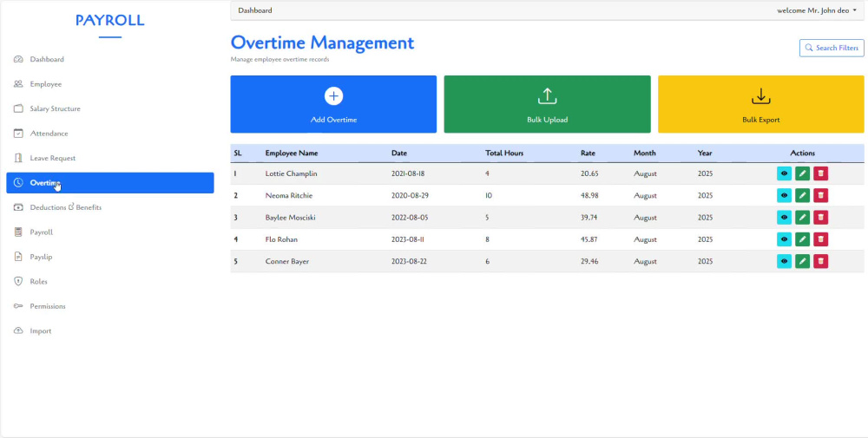View Neoma Ritchie's record with eye icon

point(784,195)
